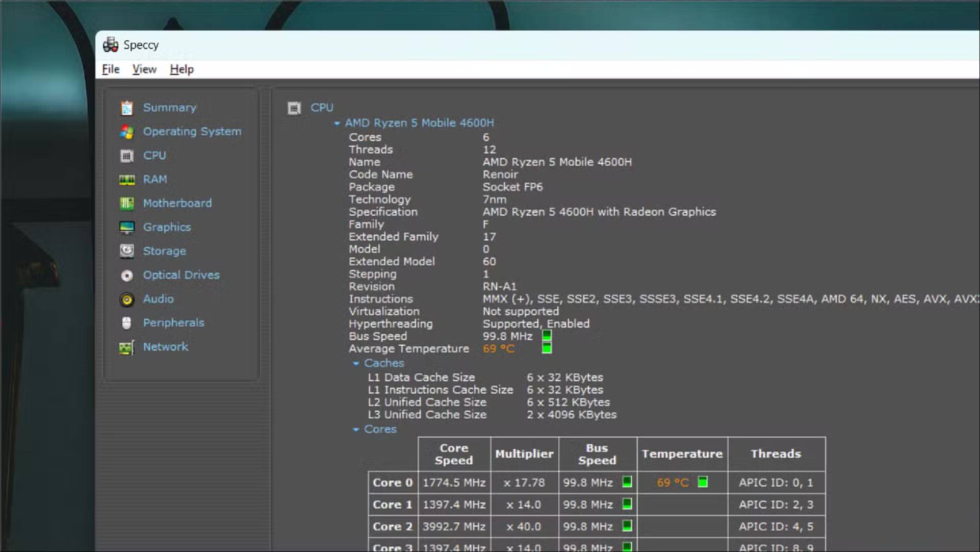The image size is (980, 552).
Task: Collapse the Caches section arrow
Action: 356,363
